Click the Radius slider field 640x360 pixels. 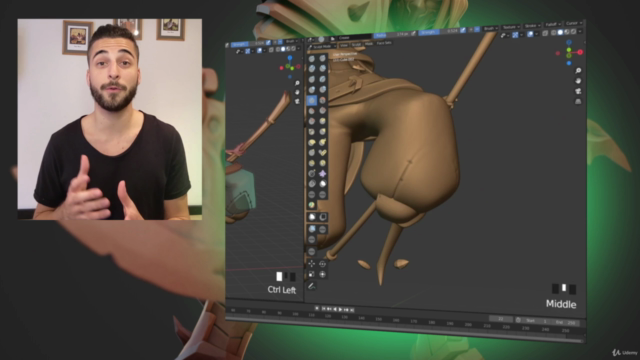[392, 35]
